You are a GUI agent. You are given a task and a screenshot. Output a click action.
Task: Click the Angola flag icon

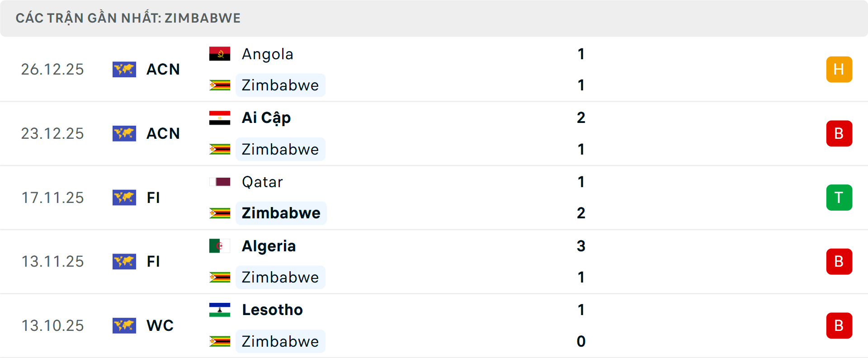(x=220, y=53)
